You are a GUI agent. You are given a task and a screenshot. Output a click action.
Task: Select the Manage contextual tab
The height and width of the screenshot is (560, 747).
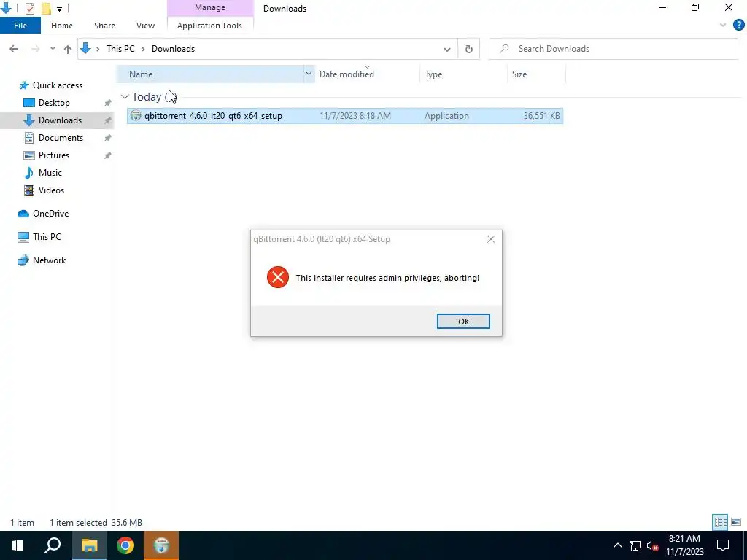tap(209, 7)
